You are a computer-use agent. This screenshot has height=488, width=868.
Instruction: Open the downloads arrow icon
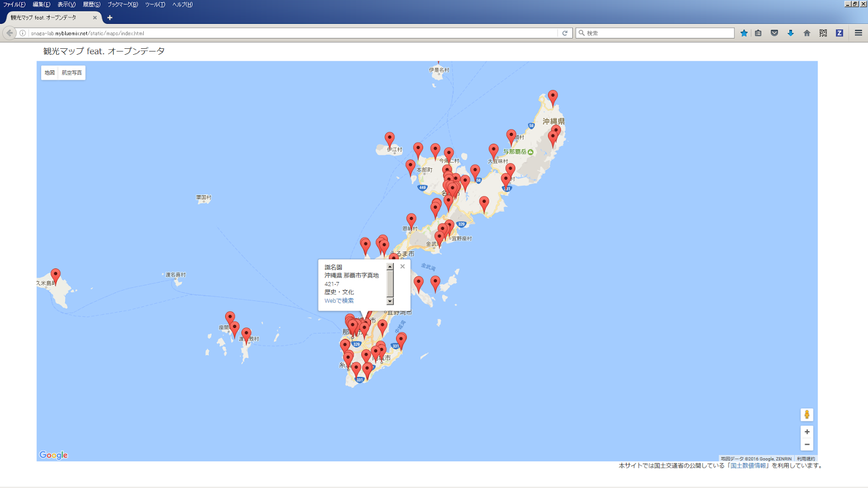pyautogui.click(x=791, y=33)
